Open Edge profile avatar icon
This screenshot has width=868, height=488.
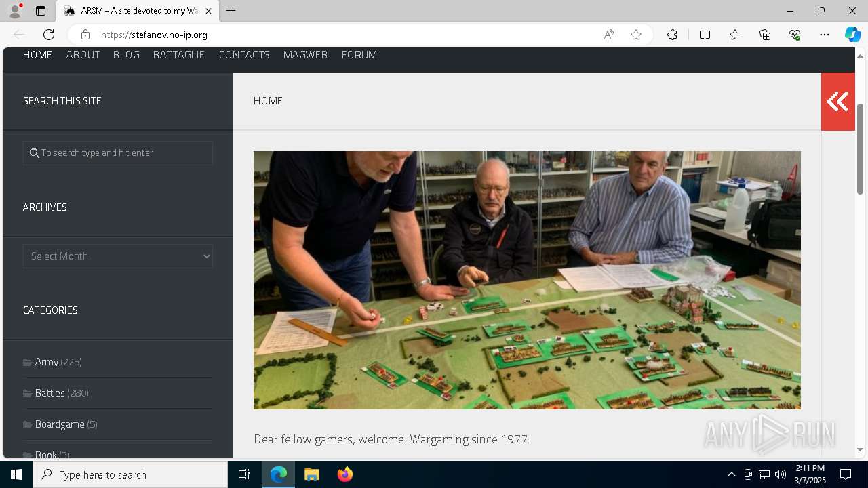click(15, 11)
